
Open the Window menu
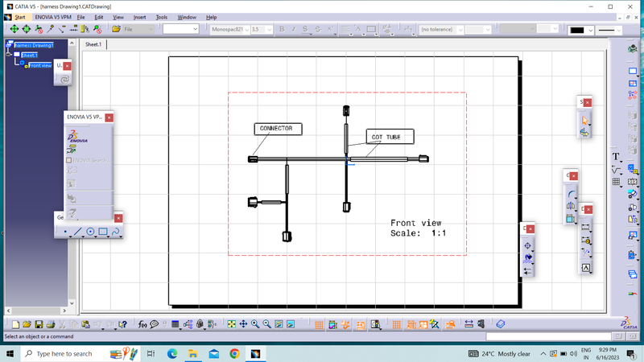187,17
